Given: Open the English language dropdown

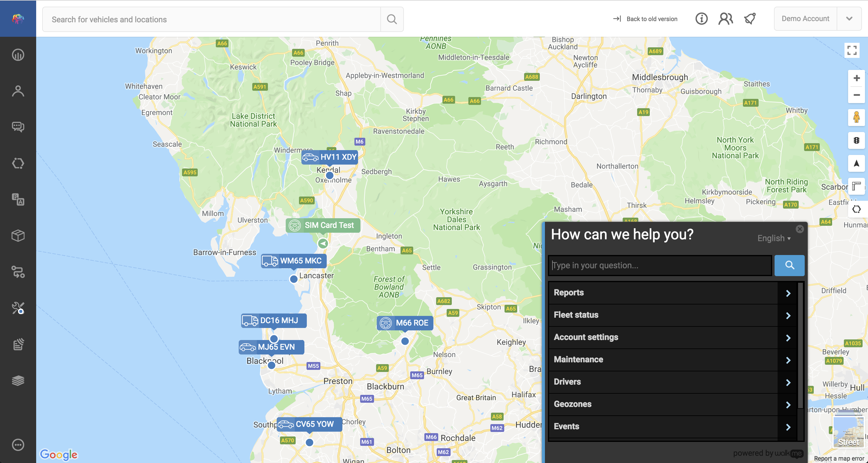Looking at the screenshot, I should point(774,238).
